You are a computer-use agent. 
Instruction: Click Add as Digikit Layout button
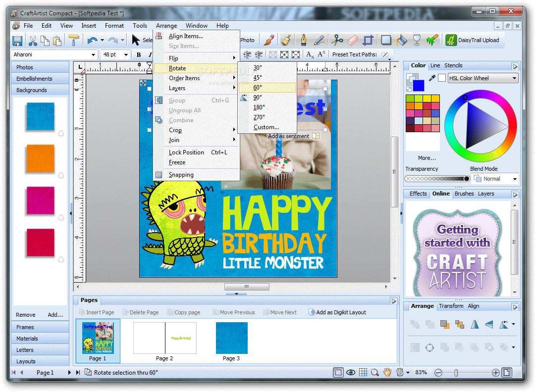337,312
